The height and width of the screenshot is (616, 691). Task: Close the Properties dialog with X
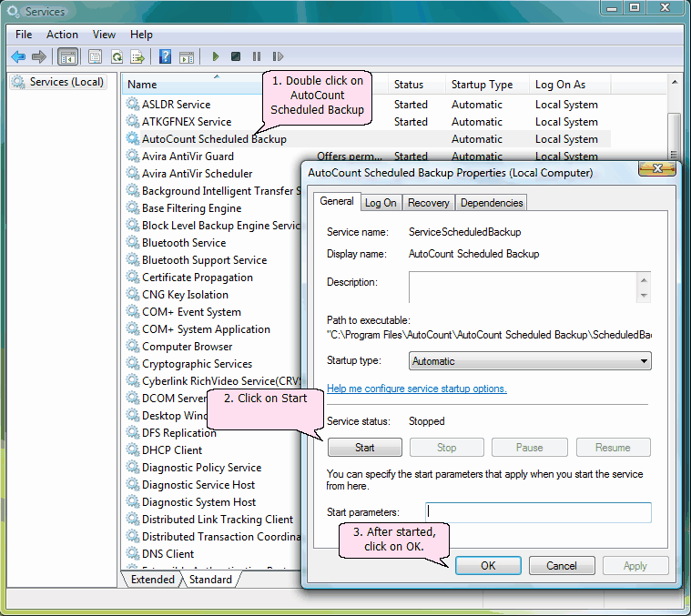pyautogui.click(x=657, y=168)
